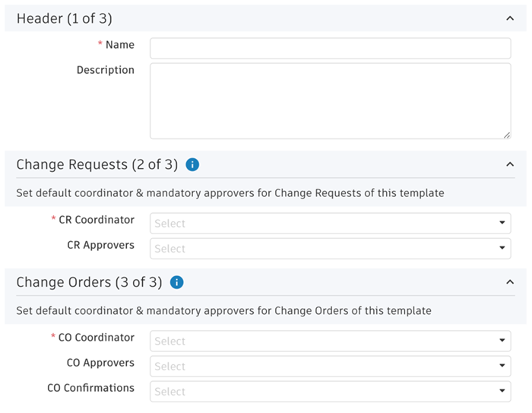Click the CR Approvers dropdown arrow

point(502,249)
